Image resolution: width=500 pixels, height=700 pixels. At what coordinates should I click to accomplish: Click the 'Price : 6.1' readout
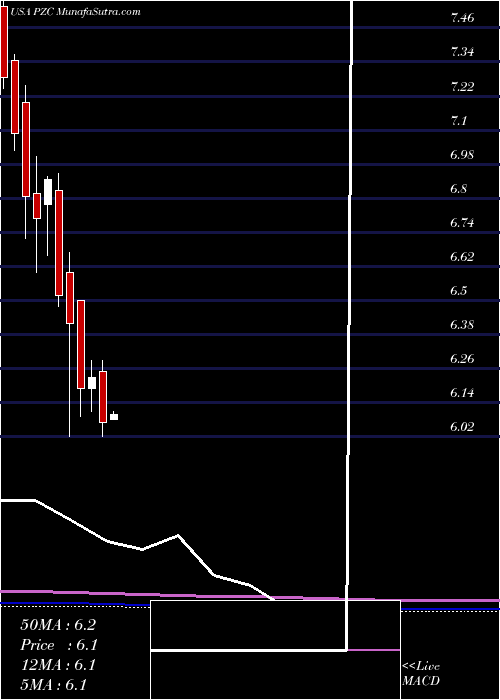59,645
